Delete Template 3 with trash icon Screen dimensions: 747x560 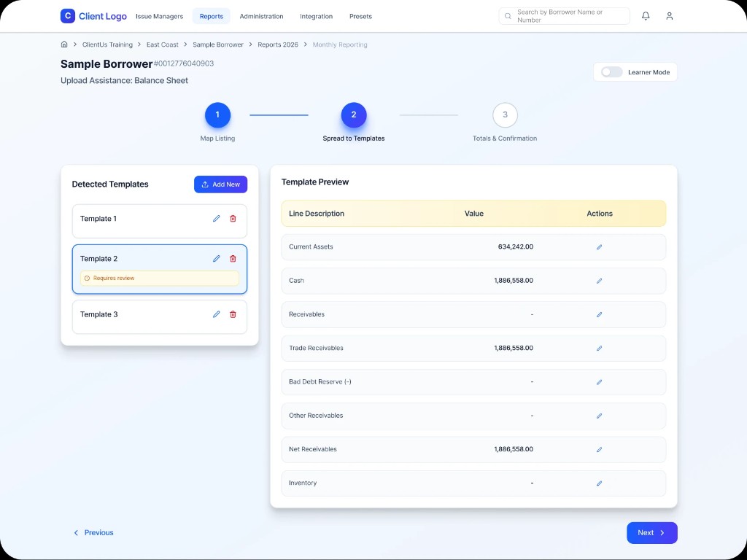coord(233,314)
